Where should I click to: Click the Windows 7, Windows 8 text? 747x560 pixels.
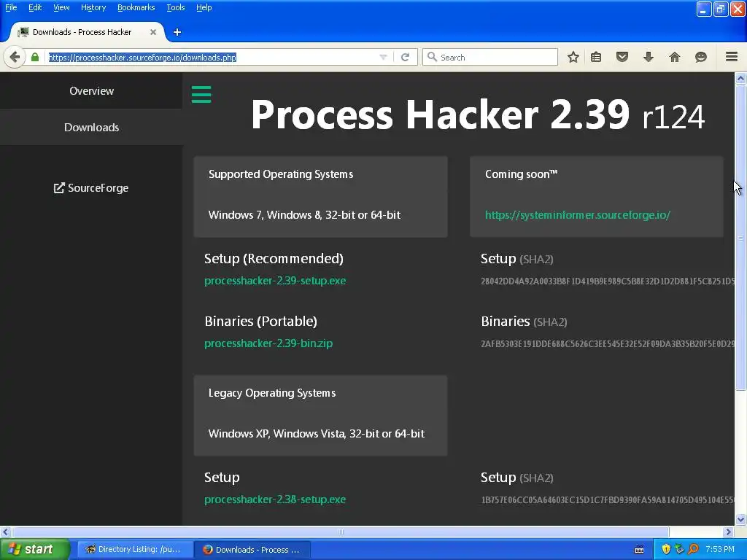[x=304, y=215]
